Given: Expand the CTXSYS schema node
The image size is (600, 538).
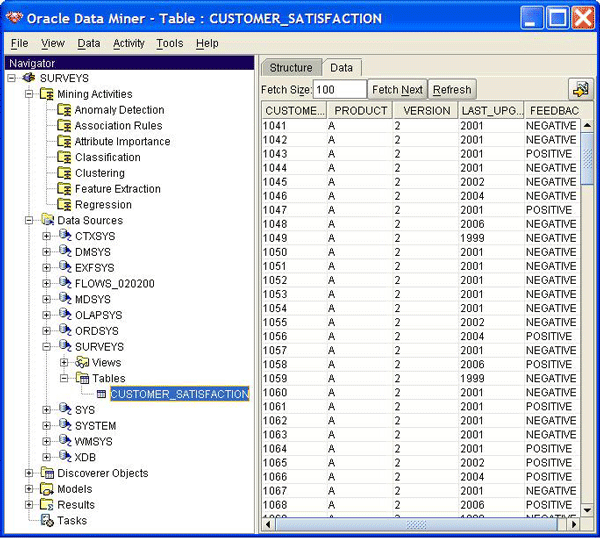Looking at the screenshot, I should pos(46,236).
